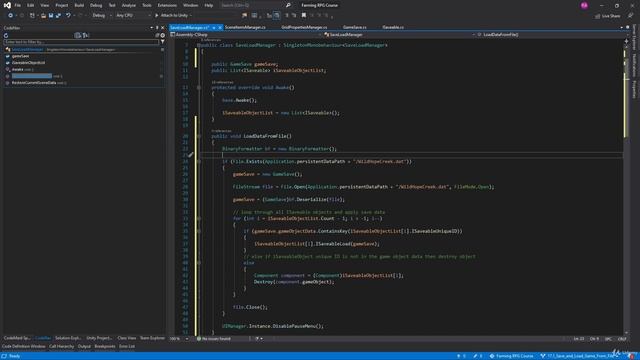This screenshot has width=640, height=360.
Task: Open the Debug menu
Action: [96, 5]
